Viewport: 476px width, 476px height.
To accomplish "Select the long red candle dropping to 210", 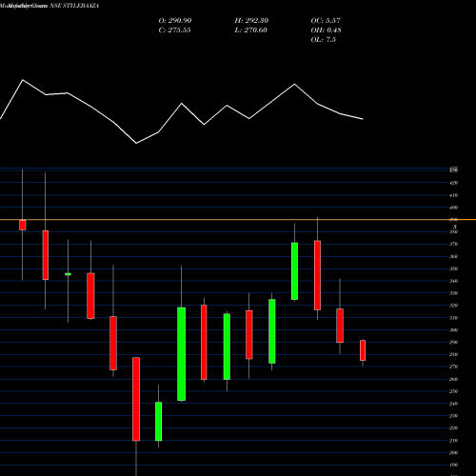I will point(136,399).
